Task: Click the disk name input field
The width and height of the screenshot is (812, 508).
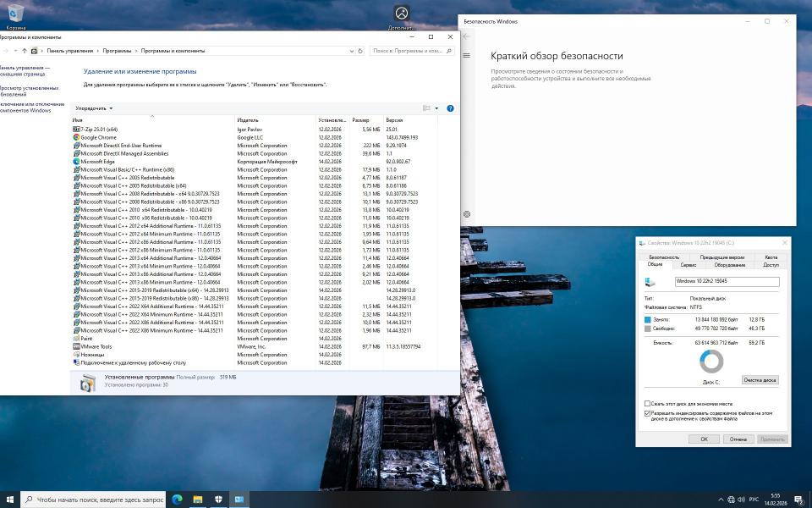Action: click(726, 281)
